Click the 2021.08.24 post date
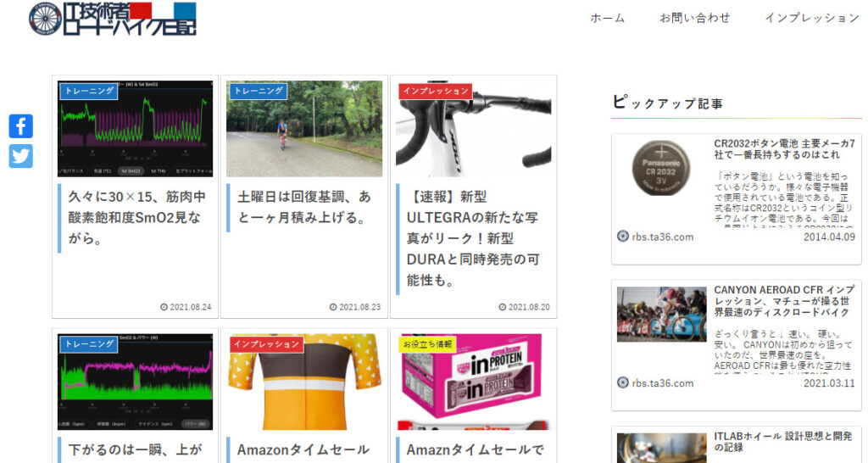868x463 pixels. point(191,307)
